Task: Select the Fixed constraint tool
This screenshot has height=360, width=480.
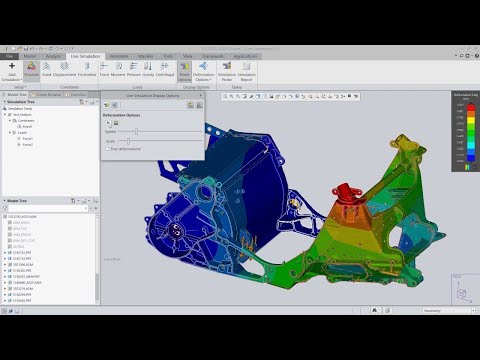Action: [x=47, y=70]
